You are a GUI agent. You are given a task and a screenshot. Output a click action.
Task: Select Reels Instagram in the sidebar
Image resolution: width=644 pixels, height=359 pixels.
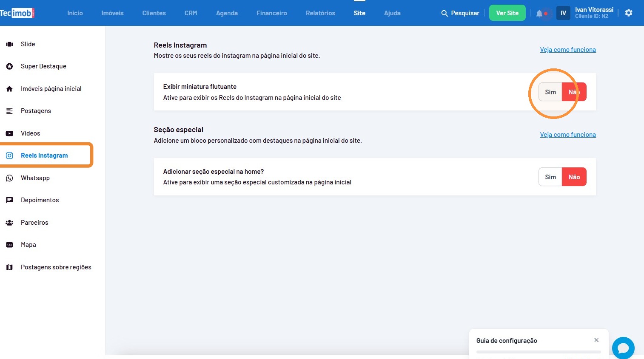(x=44, y=155)
